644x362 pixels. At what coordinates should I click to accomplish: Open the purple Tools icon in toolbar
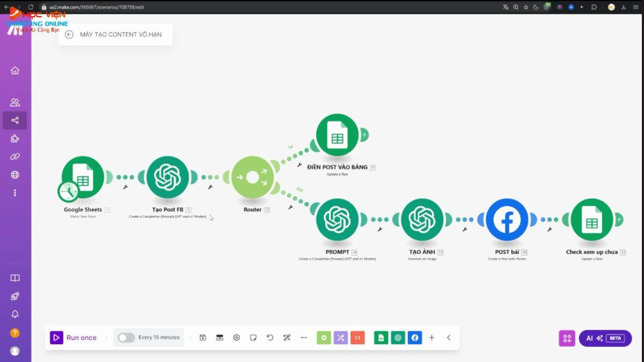pos(341,337)
